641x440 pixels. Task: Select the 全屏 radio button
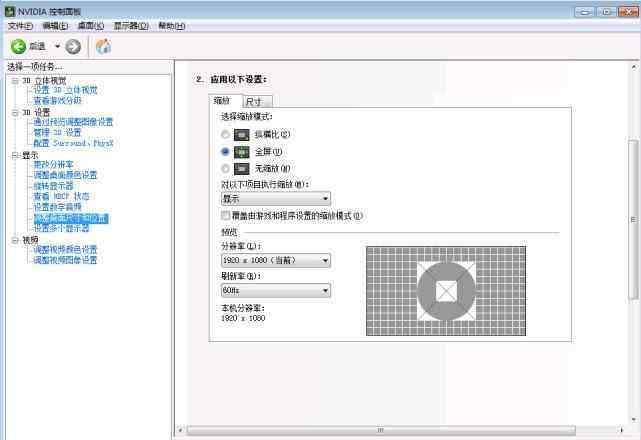coord(225,151)
